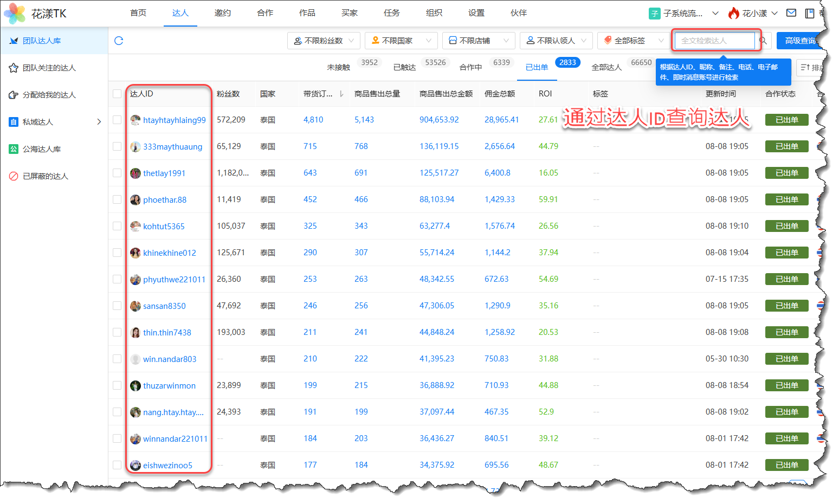The image size is (839, 504).
Task: Click the sort arrow on 带货订单 column
Action: click(x=341, y=94)
